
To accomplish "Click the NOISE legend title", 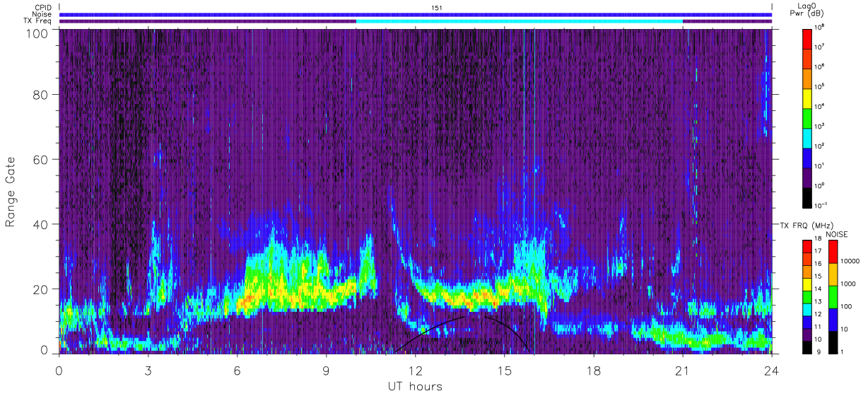I will (836, 233).
